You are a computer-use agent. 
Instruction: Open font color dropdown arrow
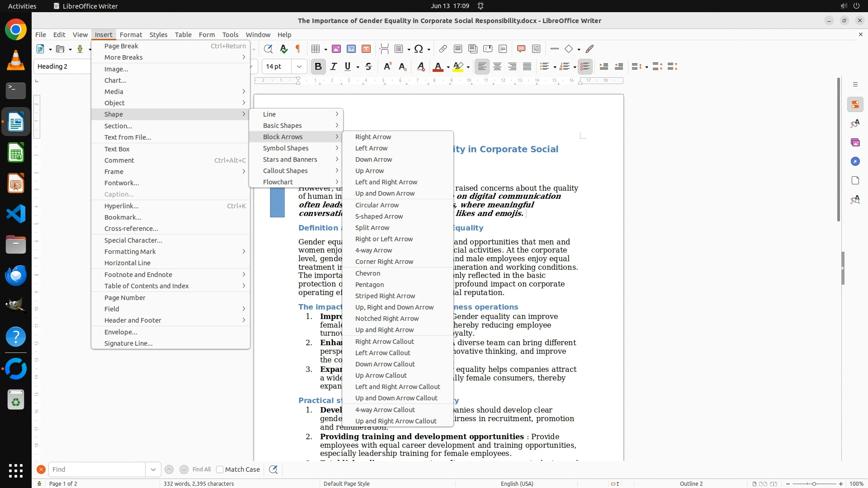click(x=448, y=67)
